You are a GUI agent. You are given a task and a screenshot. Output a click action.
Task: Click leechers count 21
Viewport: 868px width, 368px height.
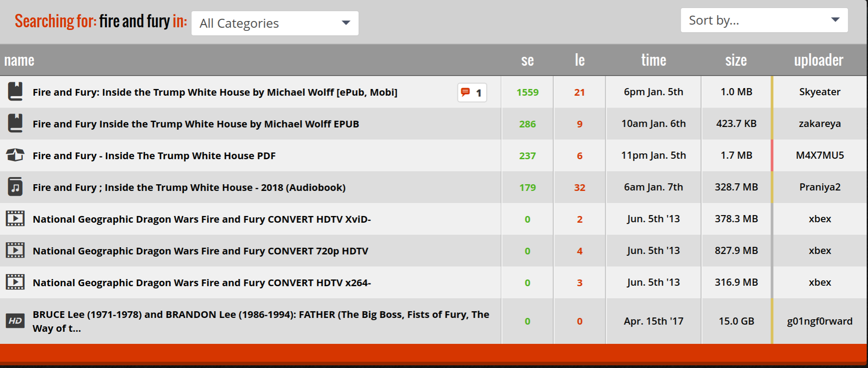[x=579, y=92]
